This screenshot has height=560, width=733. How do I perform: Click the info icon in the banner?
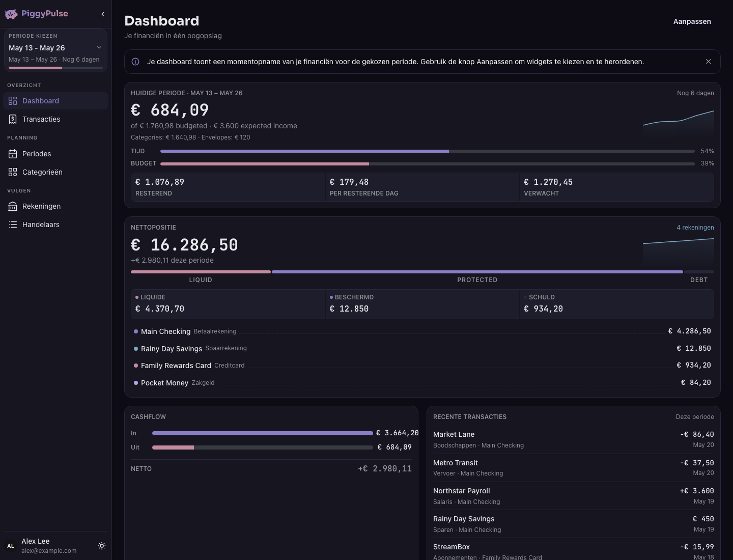click(x=135, y=62)
